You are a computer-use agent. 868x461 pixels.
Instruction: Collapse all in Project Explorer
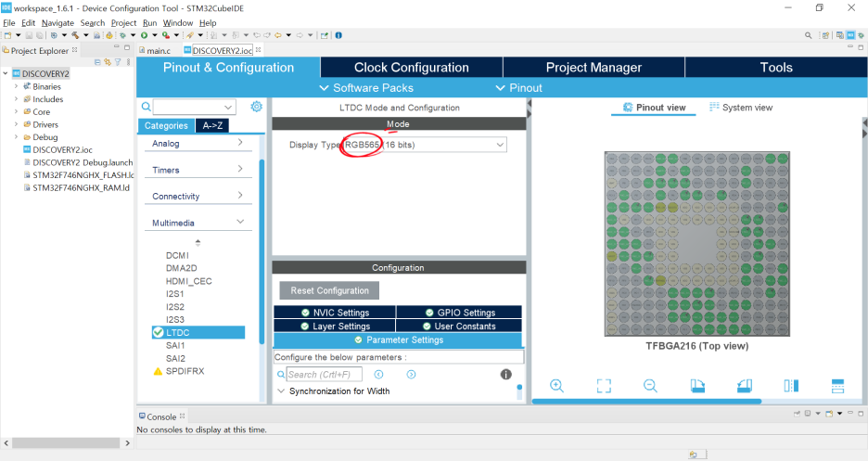97,62
